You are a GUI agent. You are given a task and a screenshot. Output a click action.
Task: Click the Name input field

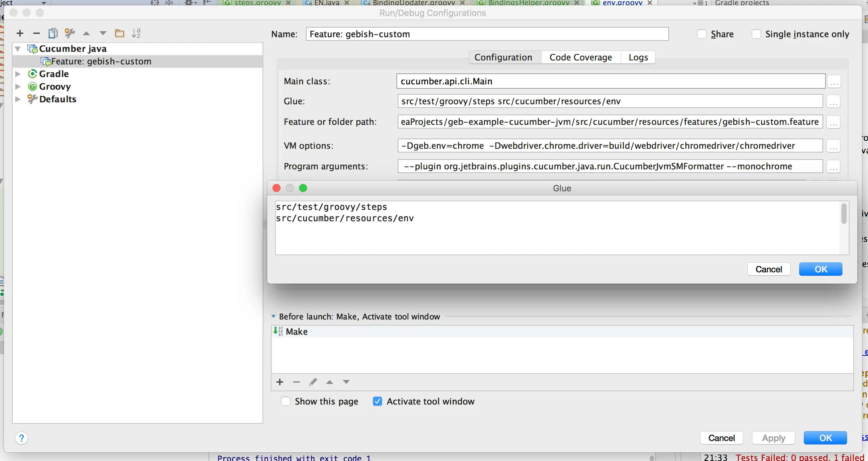coord(487,34)
